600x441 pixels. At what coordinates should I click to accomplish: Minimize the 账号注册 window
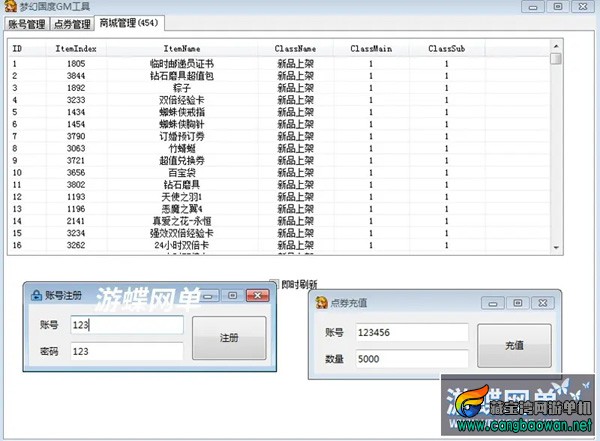pyautogui.click(x=208, y=295)
